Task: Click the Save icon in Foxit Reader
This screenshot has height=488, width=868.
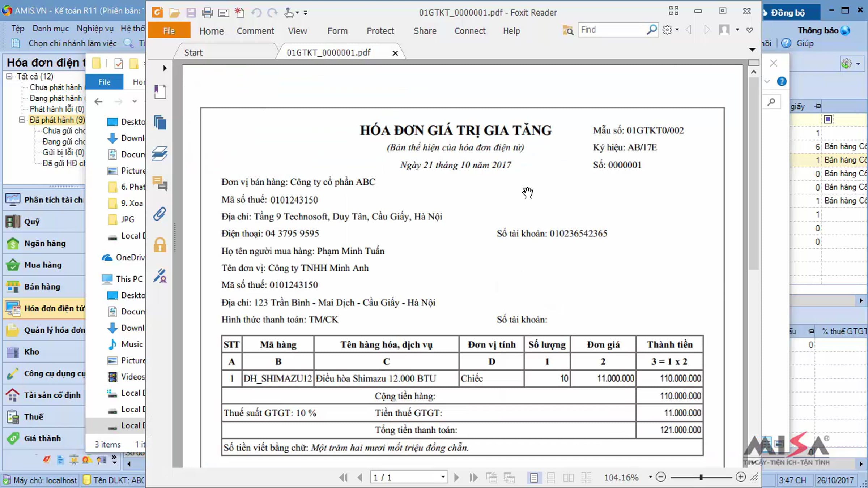Action: (x=191, y=13)
